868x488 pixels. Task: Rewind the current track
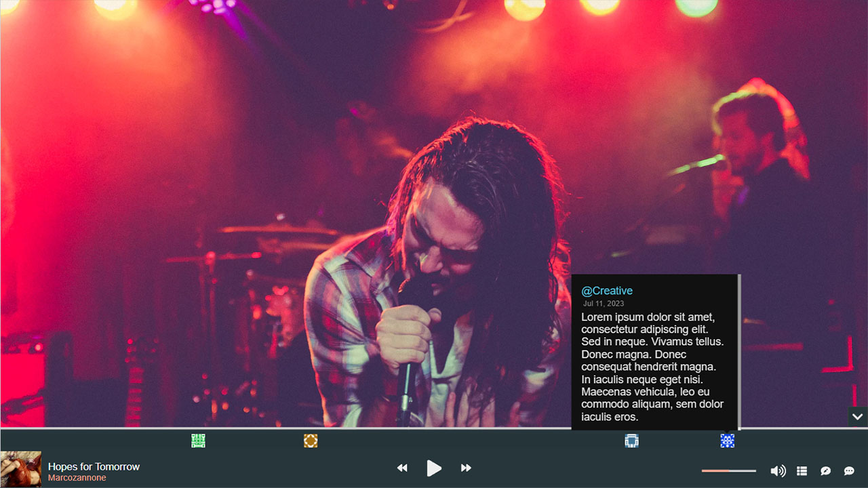(402, 468)
